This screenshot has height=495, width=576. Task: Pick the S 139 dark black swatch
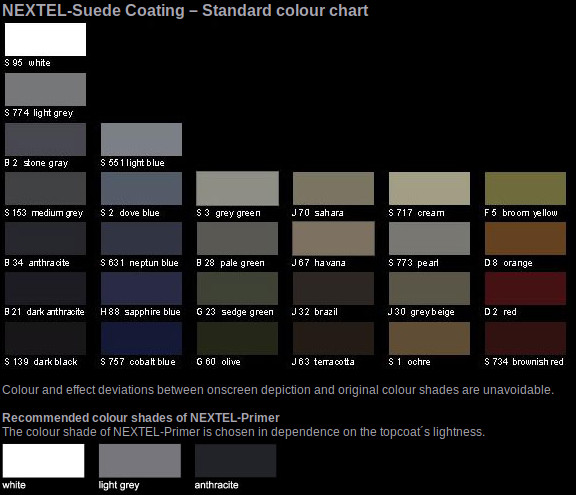coord(45,338)
